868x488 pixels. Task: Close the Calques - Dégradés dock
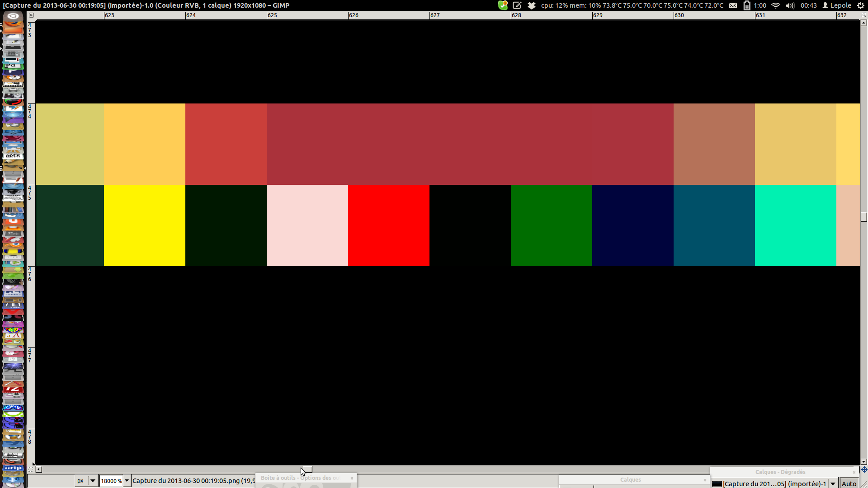tap(854, 472)
